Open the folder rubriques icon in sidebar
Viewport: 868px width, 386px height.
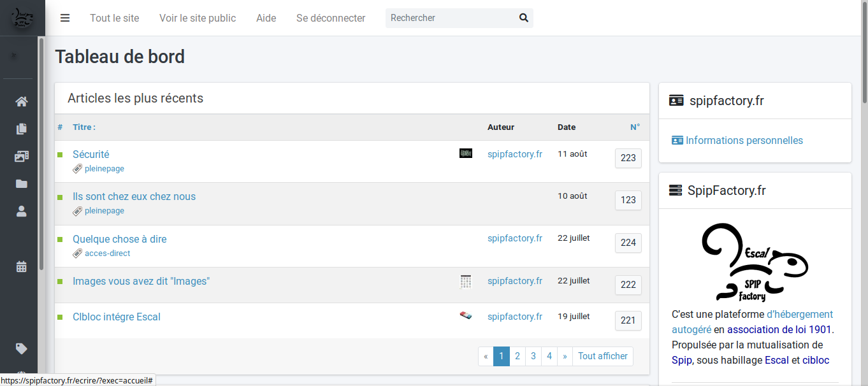point(22,183)
